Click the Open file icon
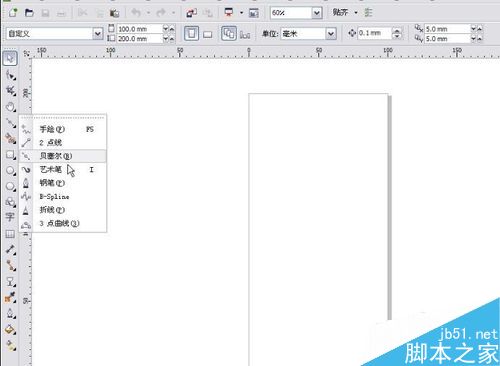 coord(29,13)
